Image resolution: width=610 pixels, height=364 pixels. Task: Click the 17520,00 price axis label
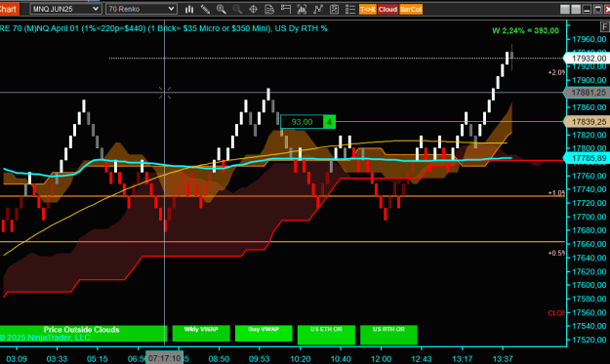click(x=590, y=340)
